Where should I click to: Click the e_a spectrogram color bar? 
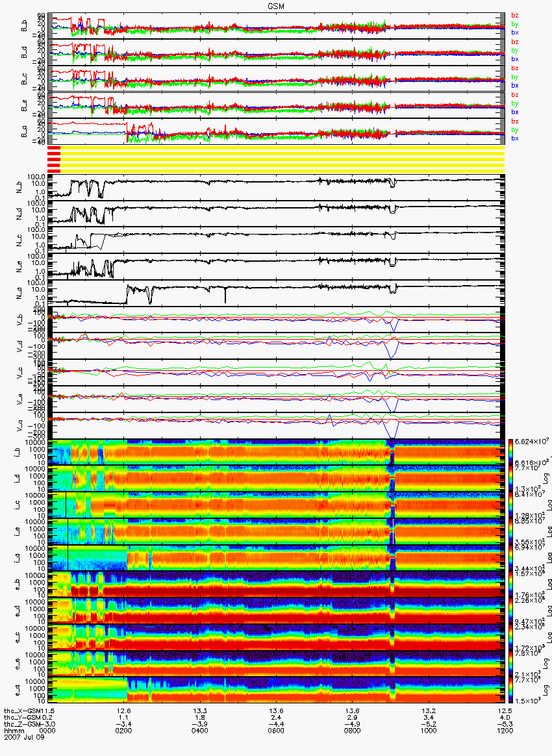pyautogui.click(x=511, y=691)
